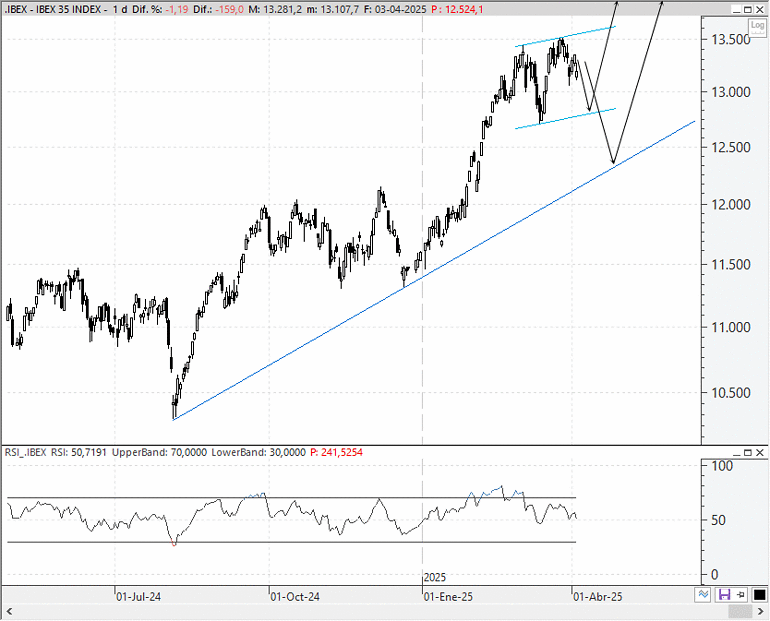Open the indicators wavy-line icon
Image resolution: width=770 pixels, height=621 pixels.
[703, 595]
